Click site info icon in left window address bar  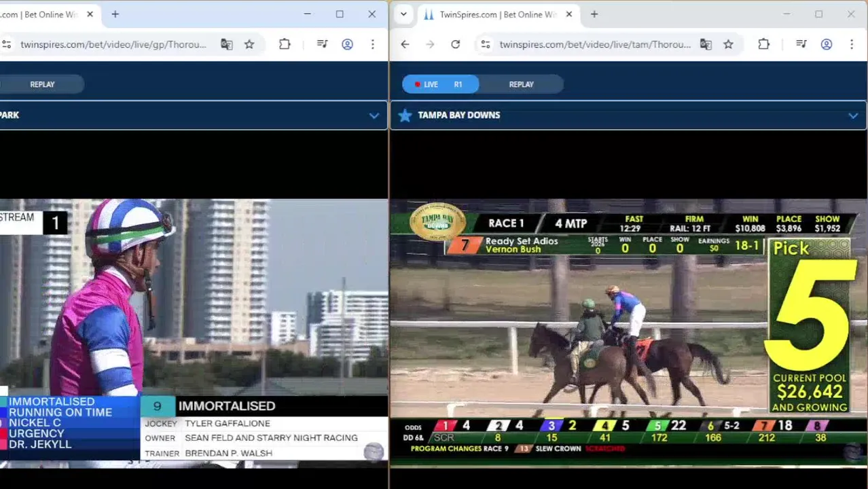click(x=6, y=44)
